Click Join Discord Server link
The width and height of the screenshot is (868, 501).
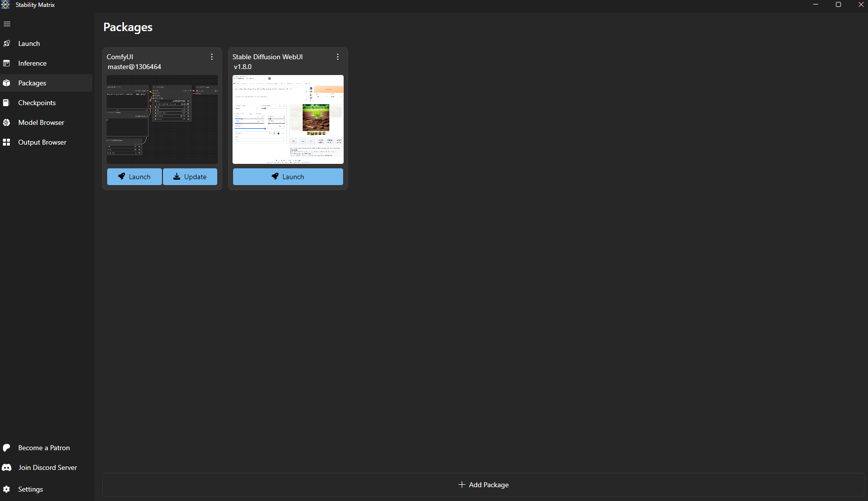(x=47, y=467)
